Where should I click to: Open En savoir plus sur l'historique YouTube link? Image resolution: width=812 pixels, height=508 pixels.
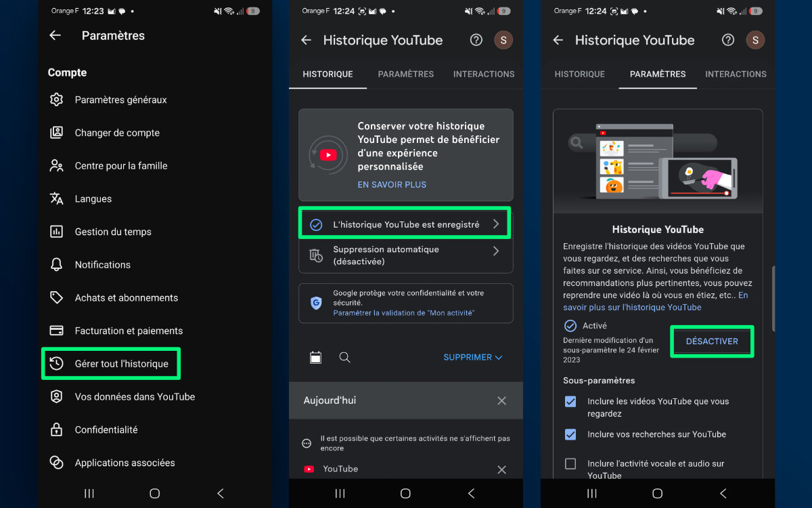[656, 301]
